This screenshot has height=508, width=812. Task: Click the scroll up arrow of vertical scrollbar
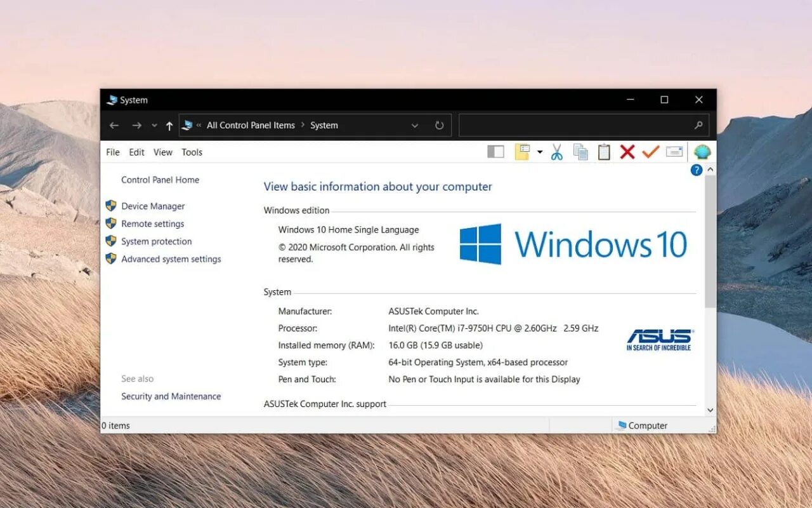pyautogui.click(x=710, y=170)
